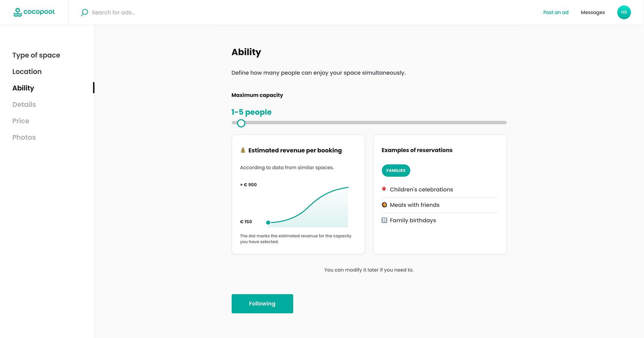Click the maximum capacity slider handle

pyautogui.click(x=241, y=123)
